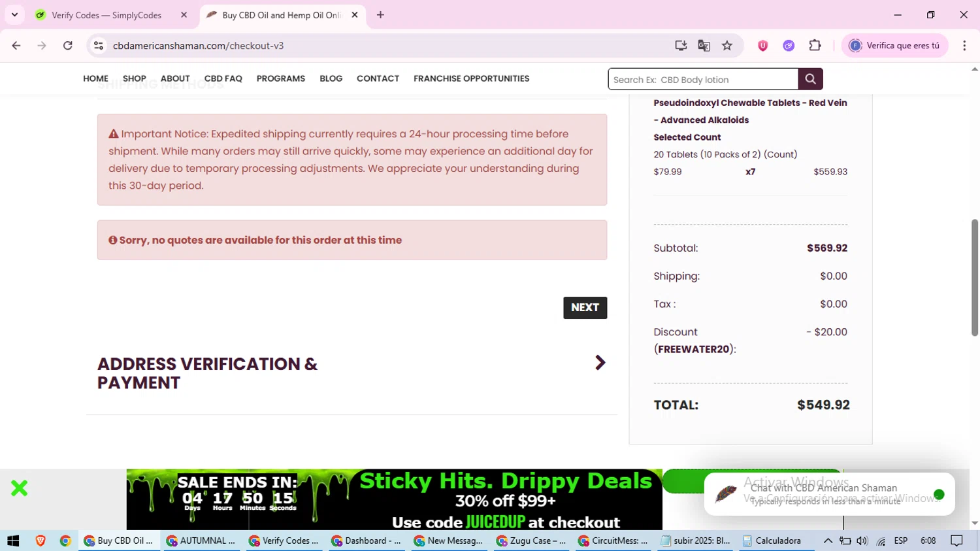Open the Verifica que eres tú profile button

point(894,45)
